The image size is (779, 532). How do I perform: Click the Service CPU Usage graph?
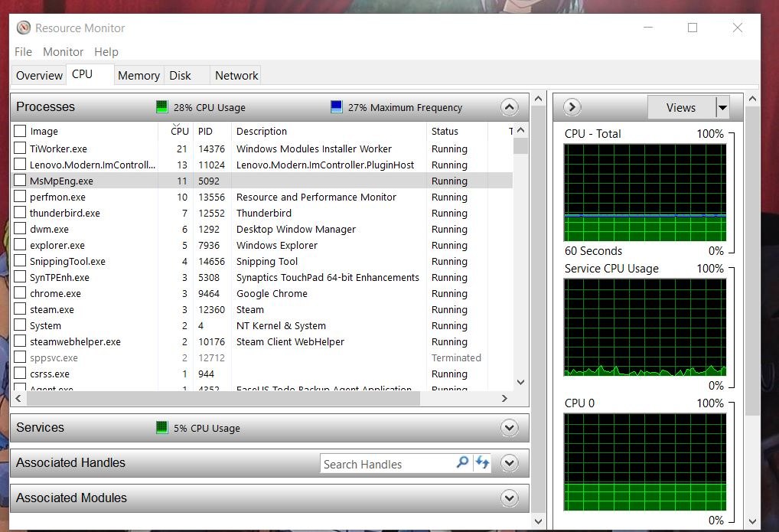click(x=645, y=327)
